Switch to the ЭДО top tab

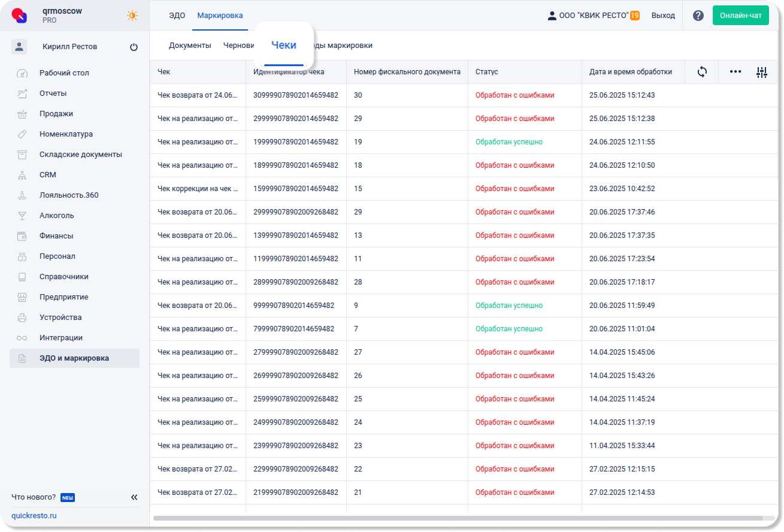coord(177,16)
